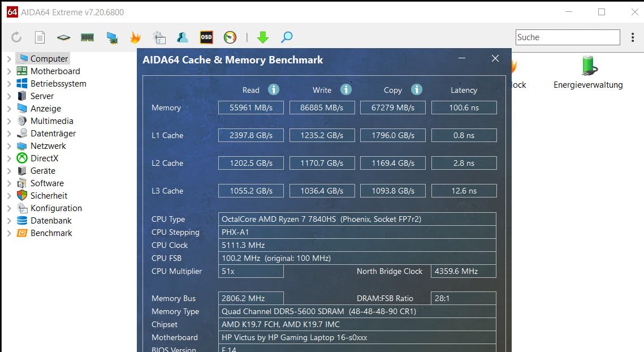Screen dimensions: 644x352
Task: Open the memory module benchmark icon
Action: click(87, 37)
